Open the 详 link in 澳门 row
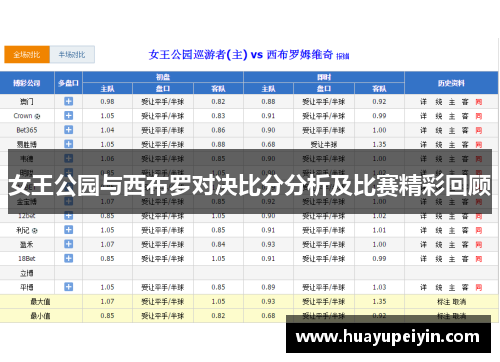Screen dimensions: 500x362 pyautogui.click(x=423, y=102)
